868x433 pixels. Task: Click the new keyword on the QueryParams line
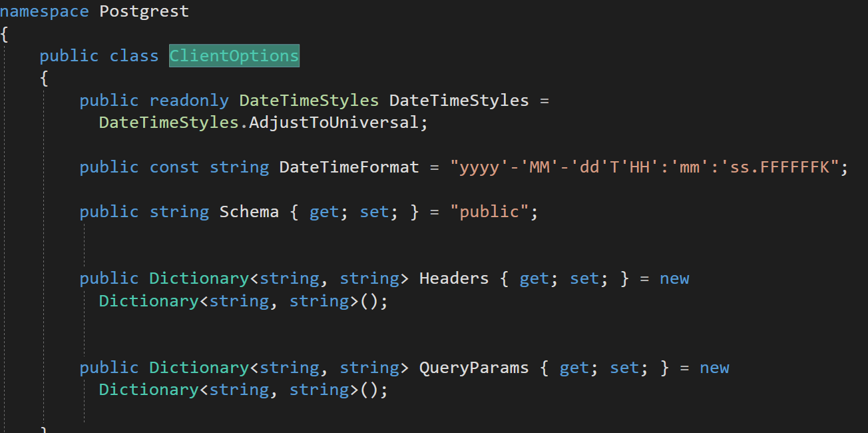[714, 368]
